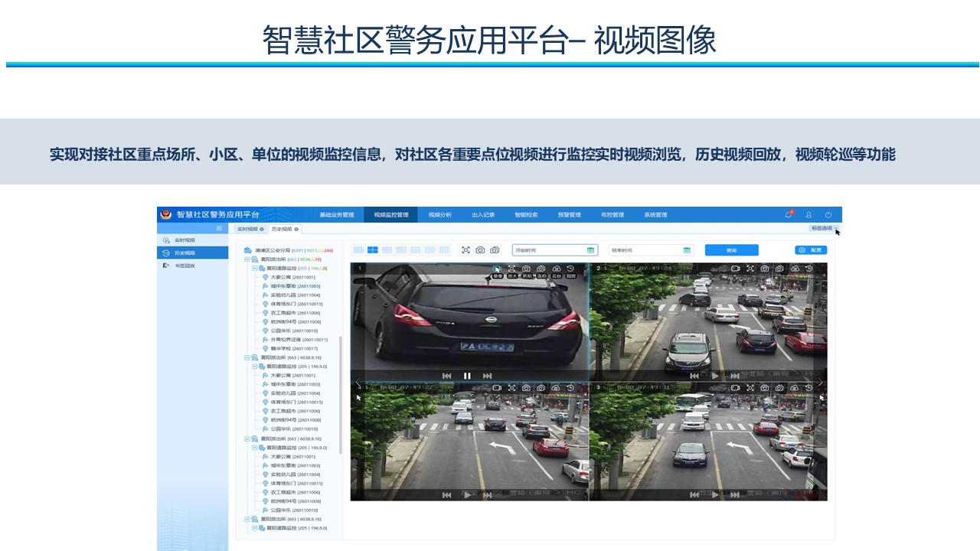Select 历史视频 in left sidebar
Viewport: 980px width, 551px height.
[x=192, y=253]
